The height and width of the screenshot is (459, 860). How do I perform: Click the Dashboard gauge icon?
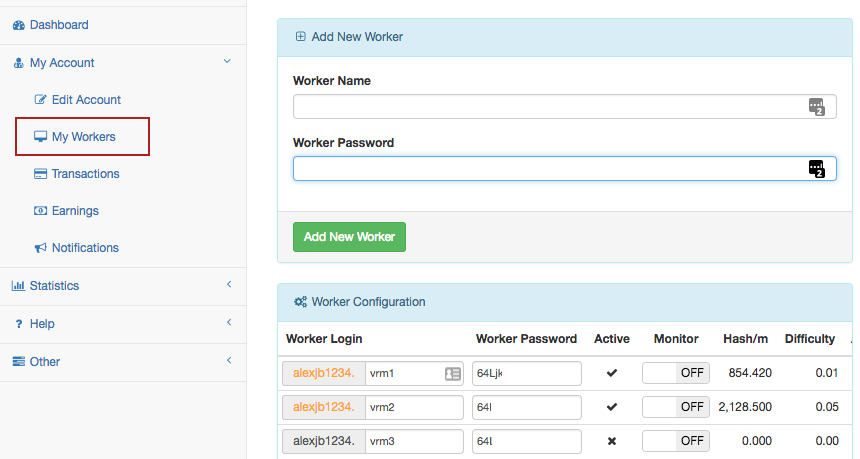click(x=18, y=25)
